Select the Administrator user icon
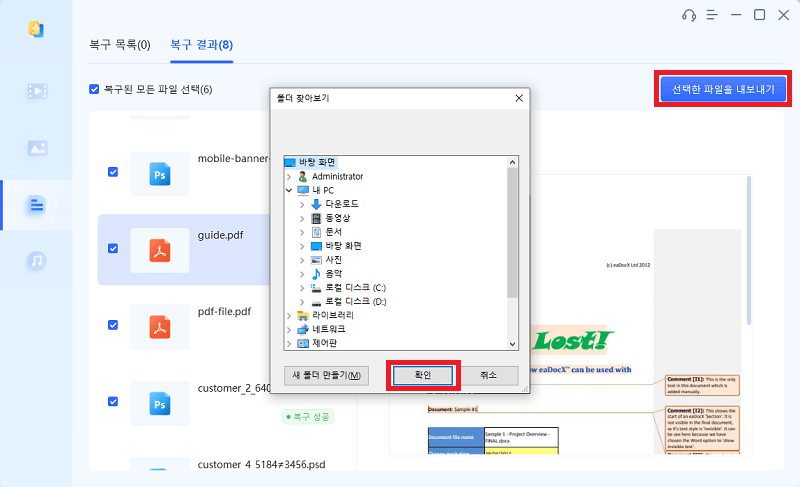 click(x=303, y=176)
